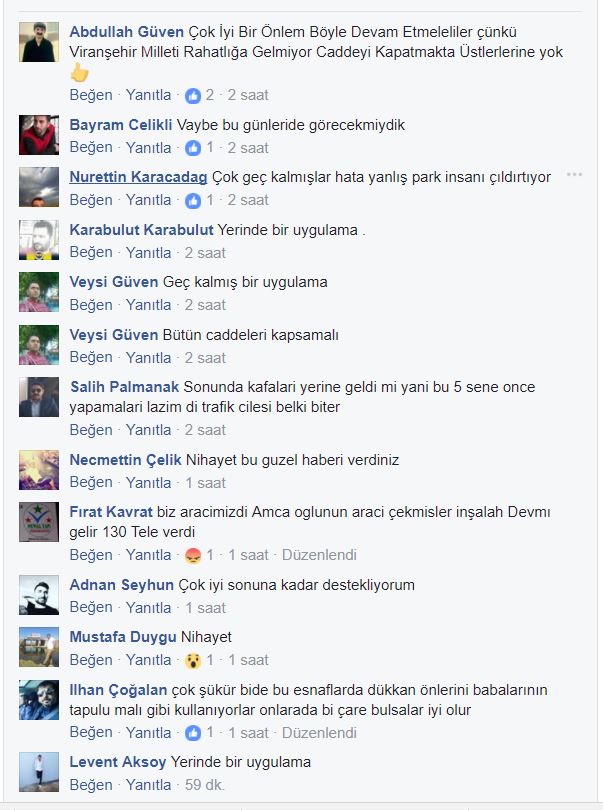Image resolution: width=603 pixels, height=810 pixels.
Task: Open Adnan Seyhun's profile name link
Action: point(121,585)
